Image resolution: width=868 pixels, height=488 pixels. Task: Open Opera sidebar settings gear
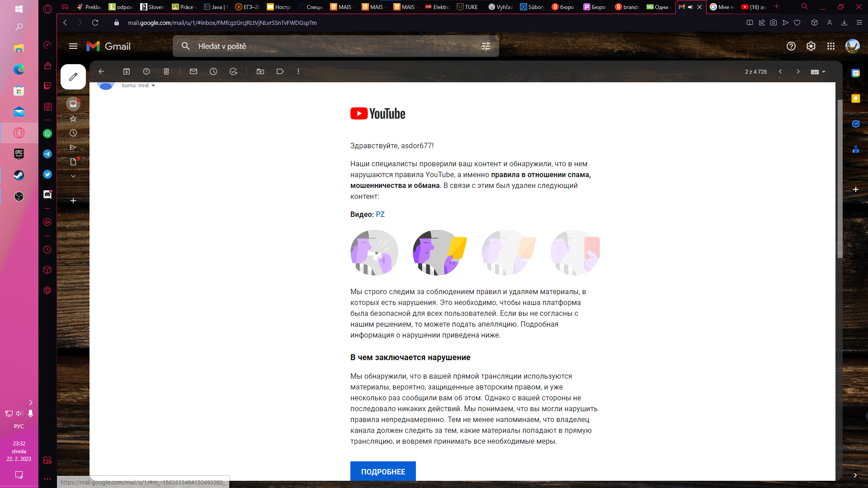click(x=47, y=291)
